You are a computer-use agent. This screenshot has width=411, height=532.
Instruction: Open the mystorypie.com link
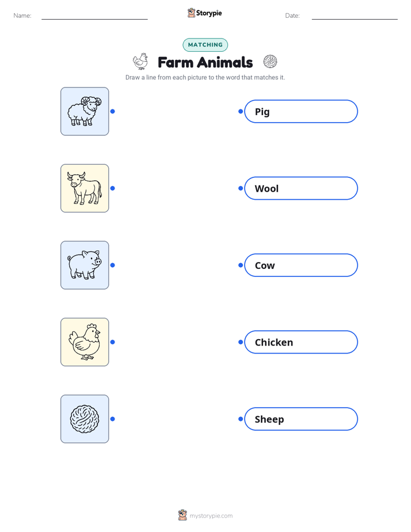click(211, 516)
